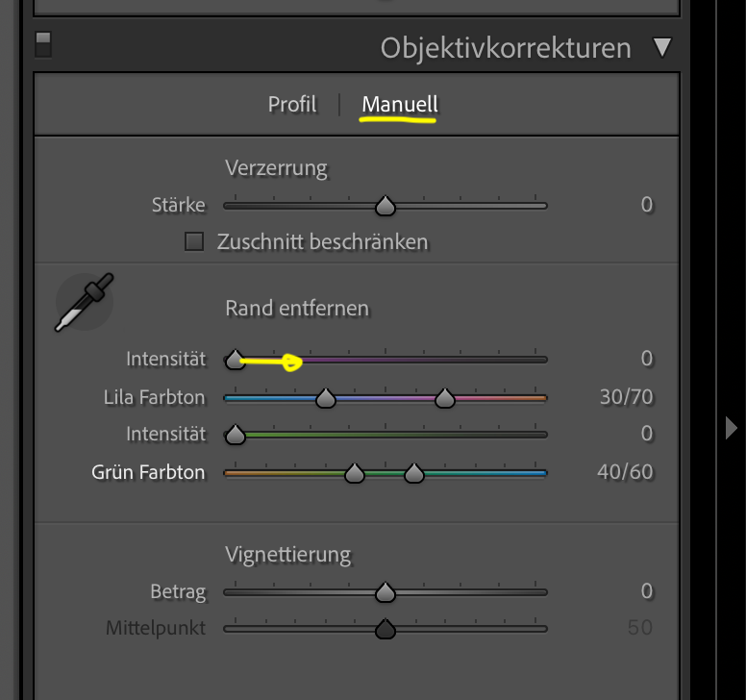Image resolution: width=746 pixels, height=700 pixels.
Task: Toggle the Objektivkorrekturen panel switch
Action: pyautogui.click(x=43, y=45)
